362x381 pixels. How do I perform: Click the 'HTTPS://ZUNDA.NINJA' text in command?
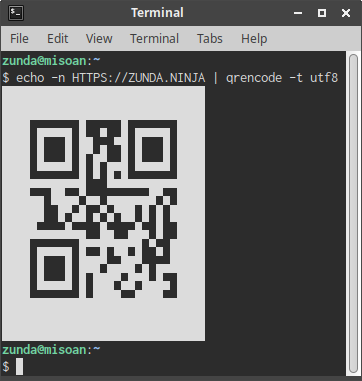click(138, 78)
